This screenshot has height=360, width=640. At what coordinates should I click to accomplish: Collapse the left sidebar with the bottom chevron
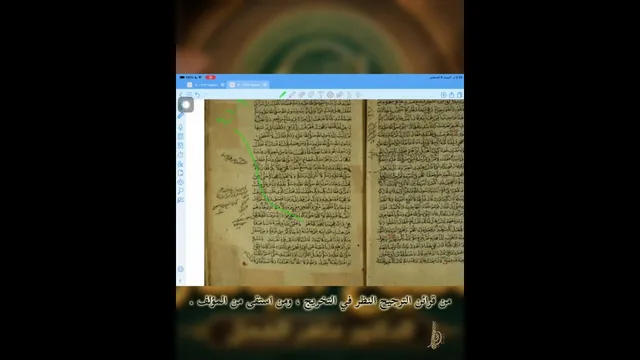(x=181, y=281)
